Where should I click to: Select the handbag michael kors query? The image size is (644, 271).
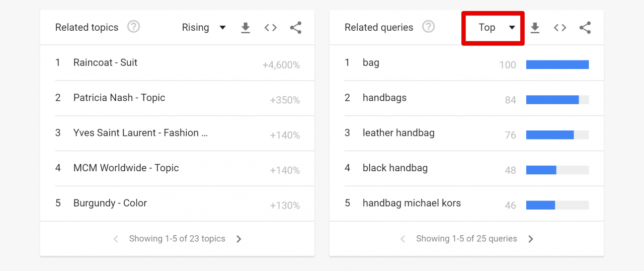[412, 204]
